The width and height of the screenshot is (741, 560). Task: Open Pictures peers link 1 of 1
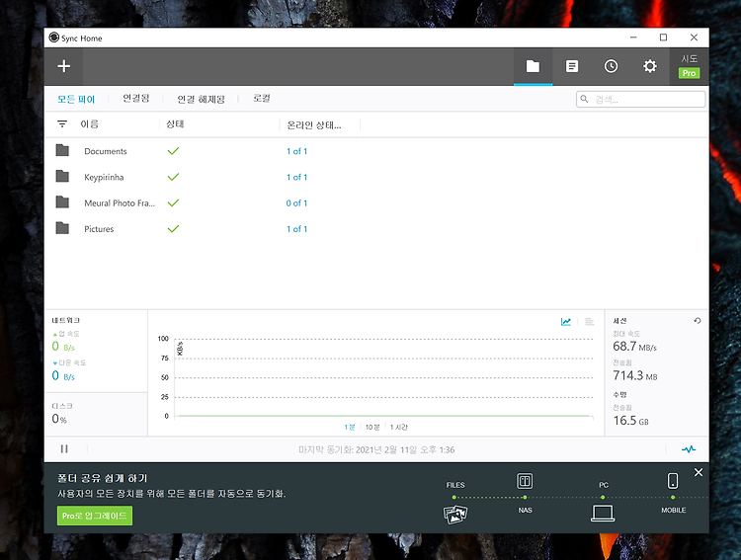[296, 229]
